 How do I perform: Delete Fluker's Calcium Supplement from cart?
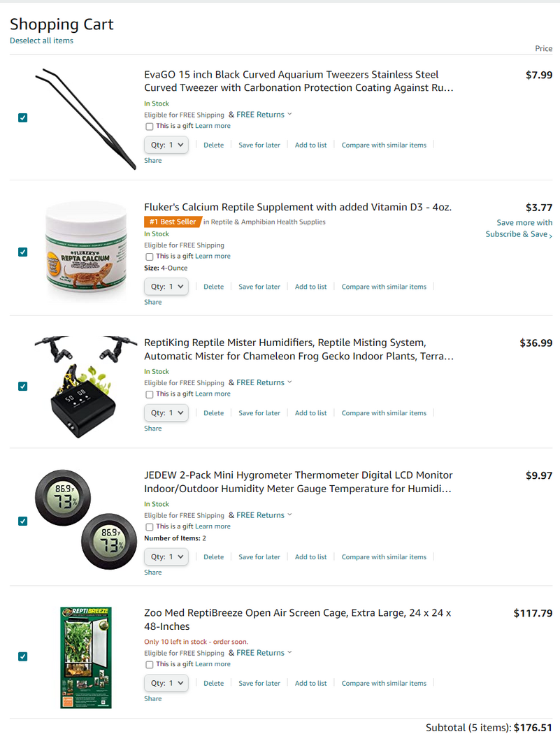coord(213,287)
